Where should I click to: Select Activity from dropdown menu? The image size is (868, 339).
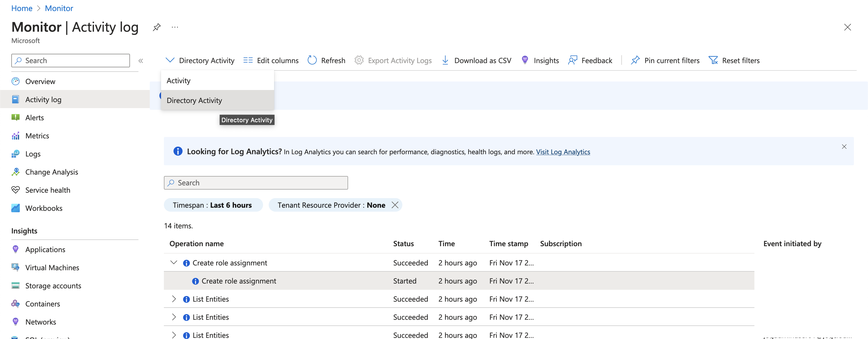point(179,81)
